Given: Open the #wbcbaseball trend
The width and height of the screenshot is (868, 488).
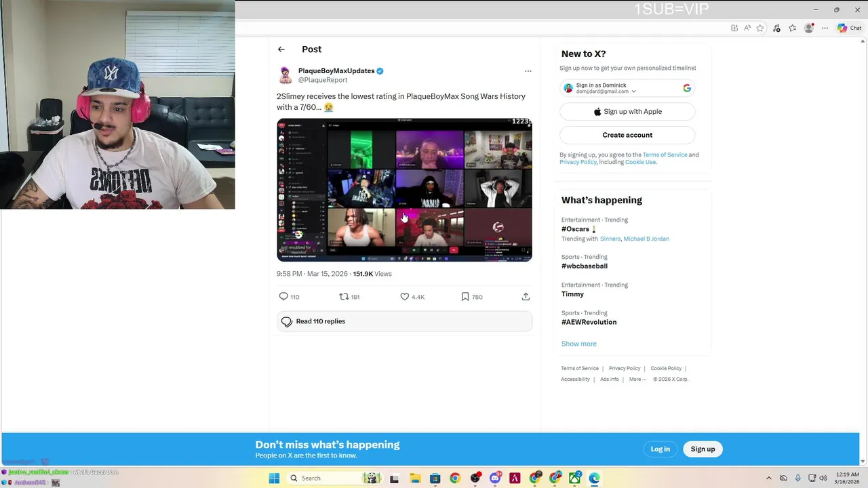Looking at the screenshot, I should (x=585, y=266).
